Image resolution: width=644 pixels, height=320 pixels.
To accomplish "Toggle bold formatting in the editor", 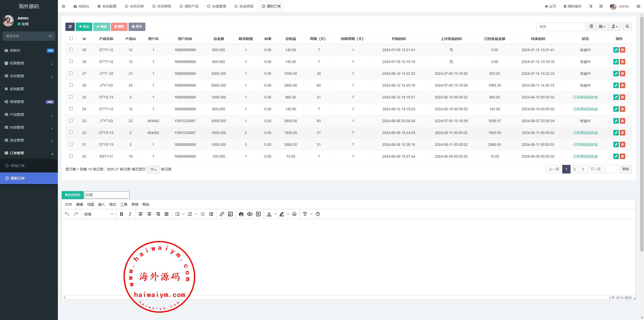I will point(122,214).
